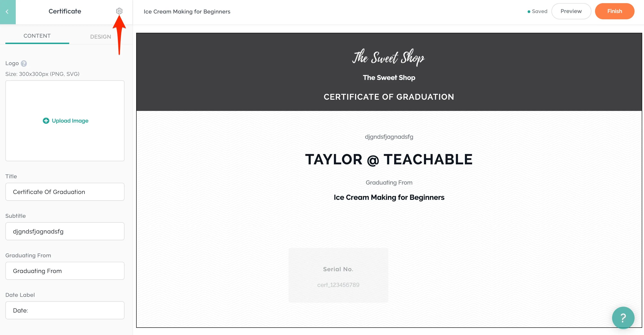Click the Upload Image plus icon
Screen dimensions: 644x335
46,121
